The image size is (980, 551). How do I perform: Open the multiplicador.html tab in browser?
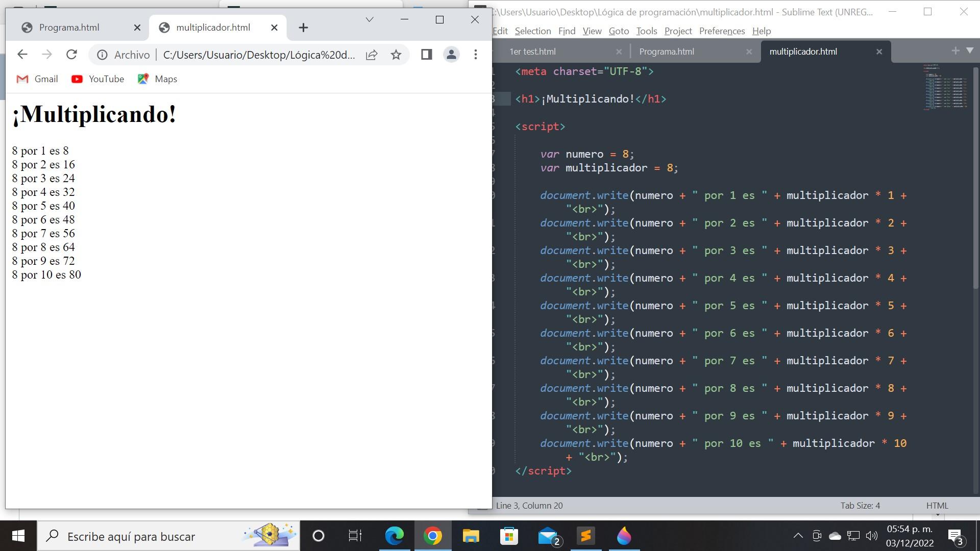coord(213,28)
